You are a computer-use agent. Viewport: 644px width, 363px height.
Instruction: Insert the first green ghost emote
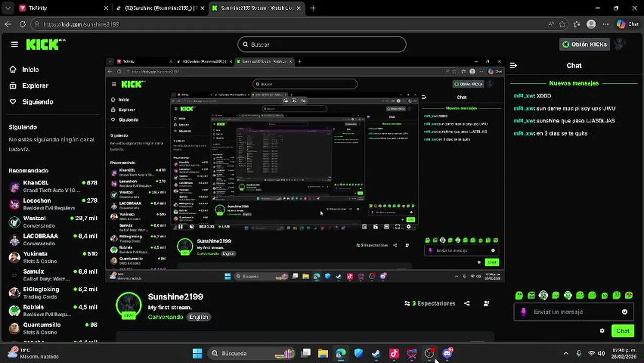519,295
